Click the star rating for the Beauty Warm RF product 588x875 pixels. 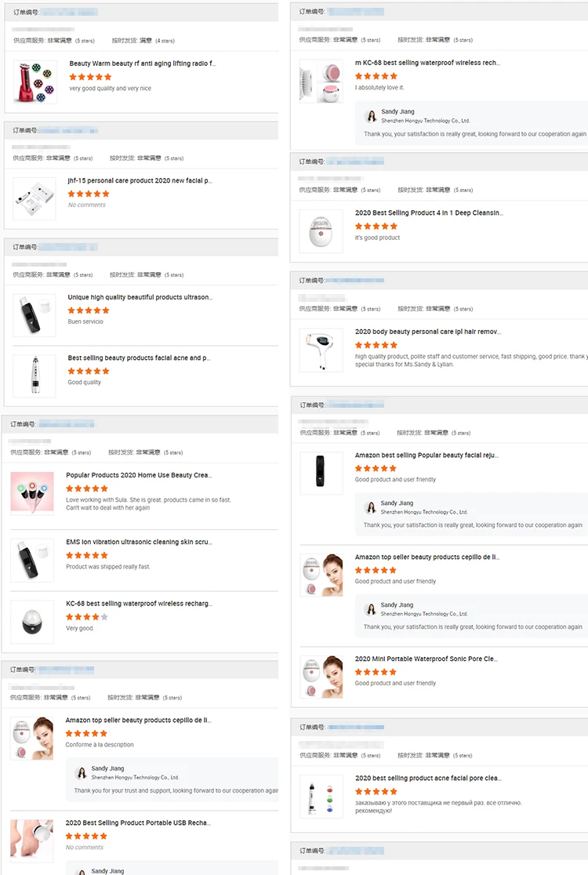[x=90, y=77]
